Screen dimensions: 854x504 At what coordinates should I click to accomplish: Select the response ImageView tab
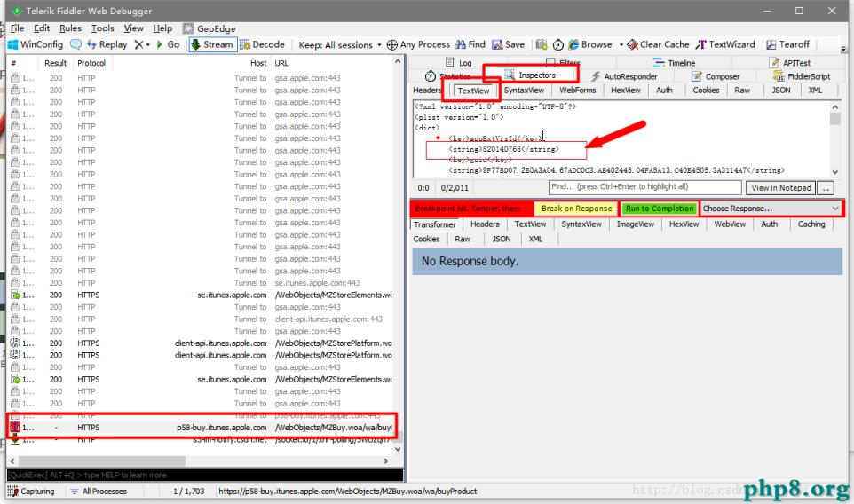point(636,224)
